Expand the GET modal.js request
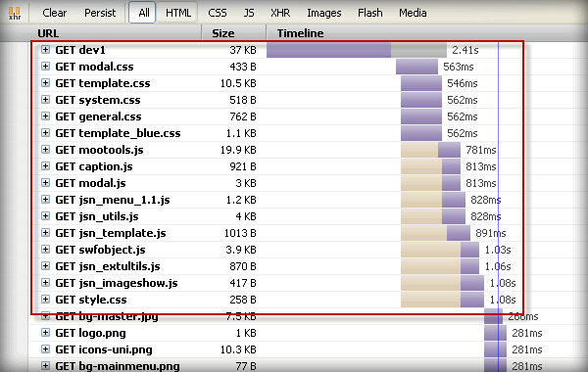The image size is (588, 372). click(x=45, y=183)
